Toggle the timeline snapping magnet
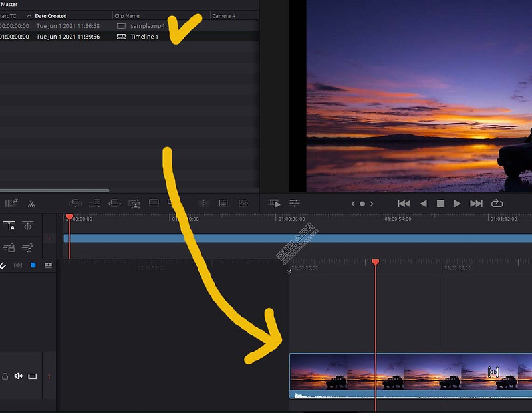 click(3, 265)
